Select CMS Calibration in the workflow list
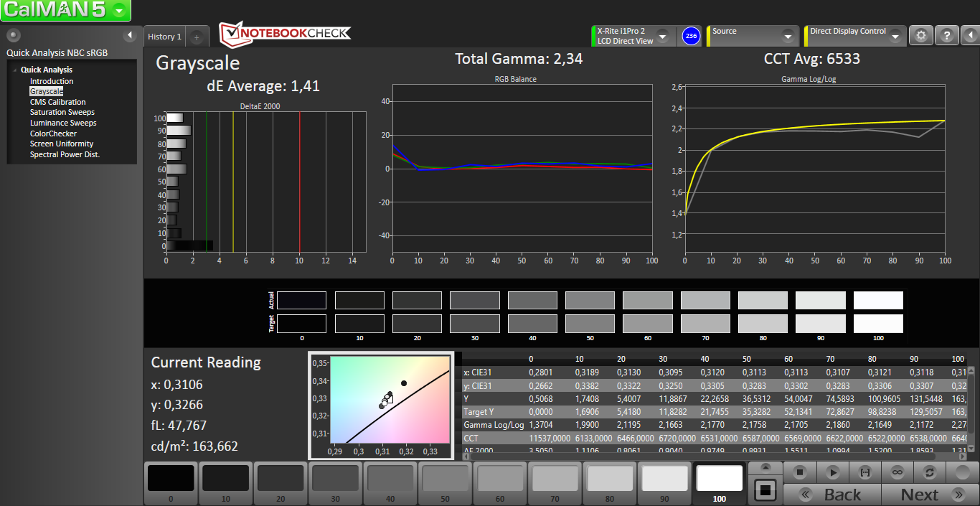The width and height of the screenshot is (980, 506). [x=57, y=102]
